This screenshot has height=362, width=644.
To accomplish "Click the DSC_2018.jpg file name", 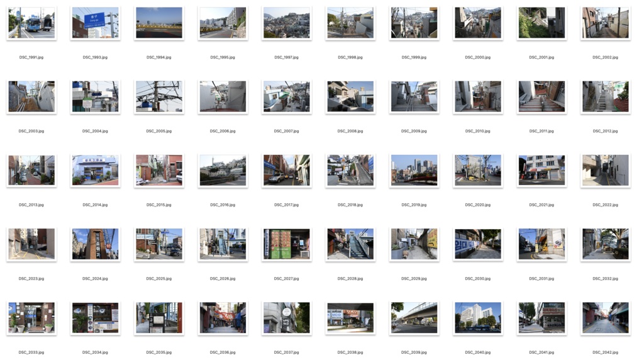I will click(x=350, y=205).
